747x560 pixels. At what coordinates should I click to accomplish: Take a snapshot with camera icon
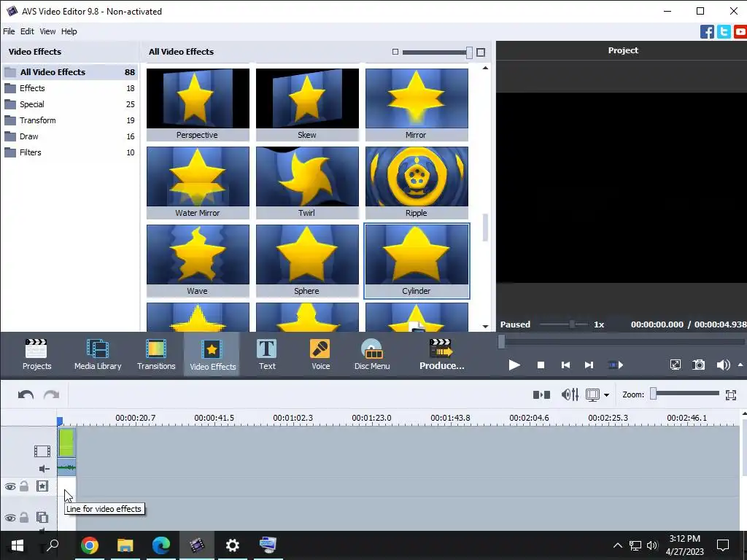(x=698, y=365)
